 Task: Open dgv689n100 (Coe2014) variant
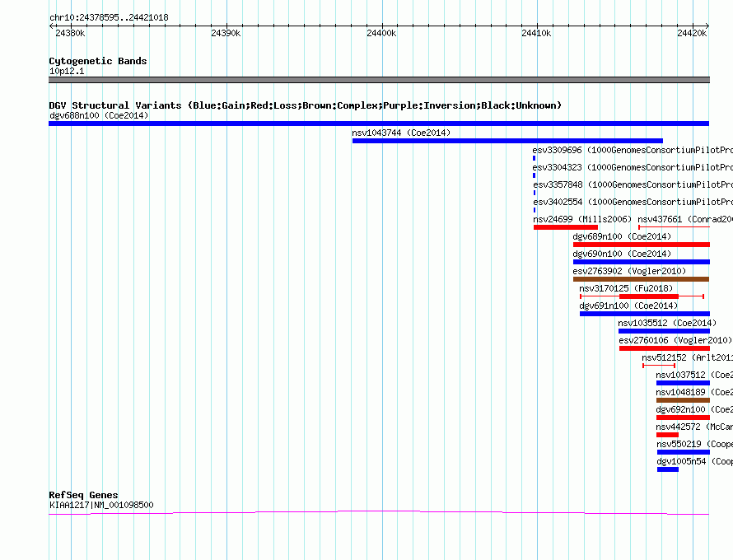pyautogui.click(x=622, y=236)
